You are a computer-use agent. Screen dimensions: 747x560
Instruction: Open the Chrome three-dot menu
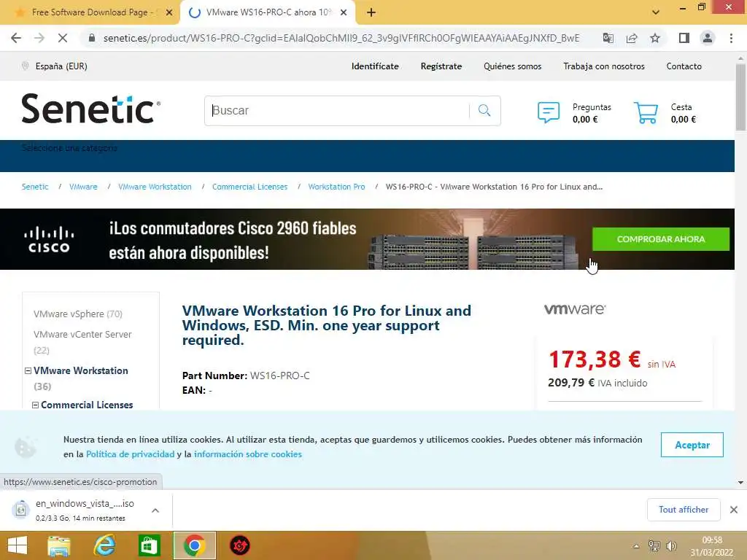tap(731, 38)
